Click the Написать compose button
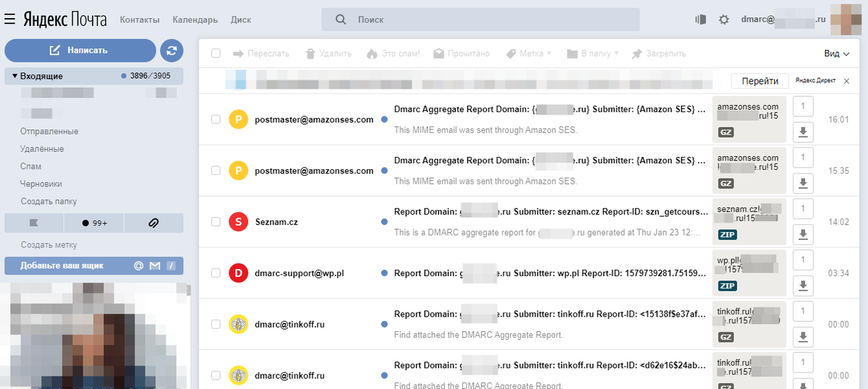868x389 pixels. tap(80, 50)
